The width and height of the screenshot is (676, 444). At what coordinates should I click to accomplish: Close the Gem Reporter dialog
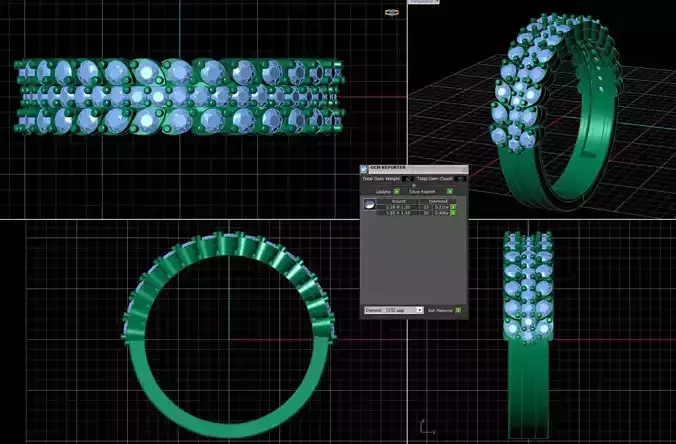coord(464,169)
